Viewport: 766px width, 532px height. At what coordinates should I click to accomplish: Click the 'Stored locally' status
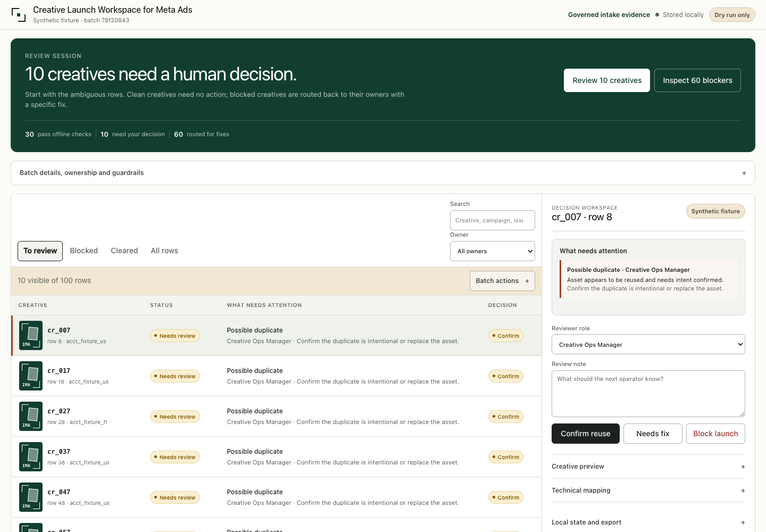tap(679, 15)
